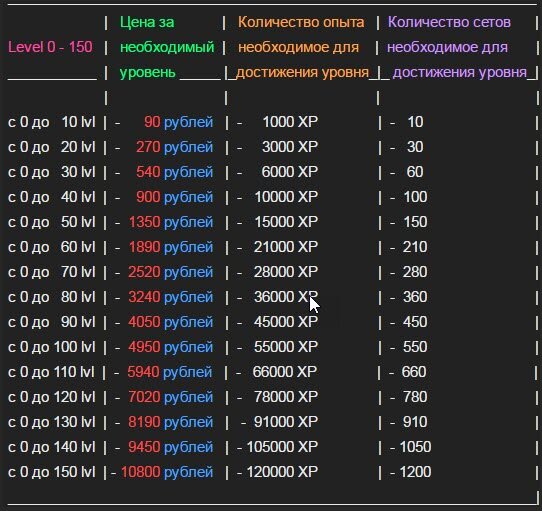542x511 pixels.
Task: Click the sets count '1050'
Action: coord(415,447)
